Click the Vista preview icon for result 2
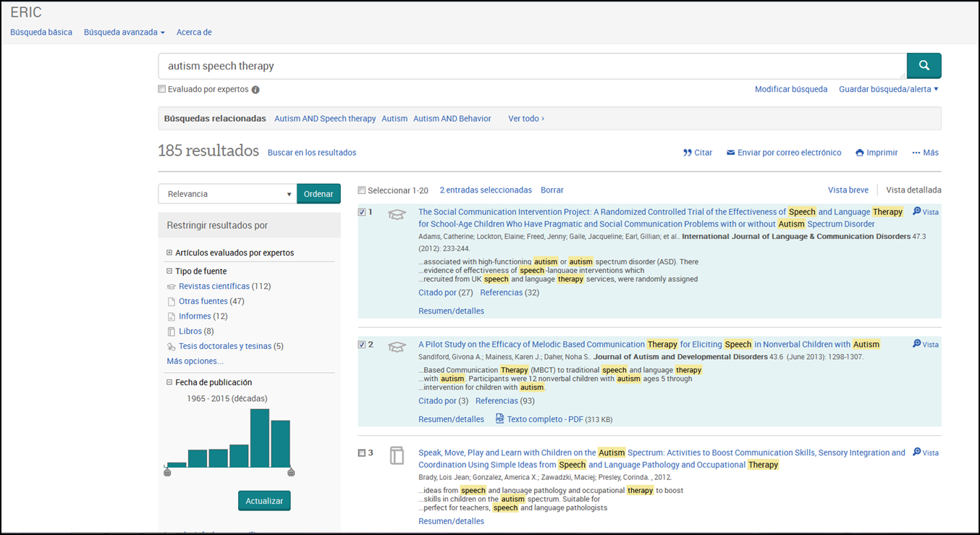 pos(917,344)
